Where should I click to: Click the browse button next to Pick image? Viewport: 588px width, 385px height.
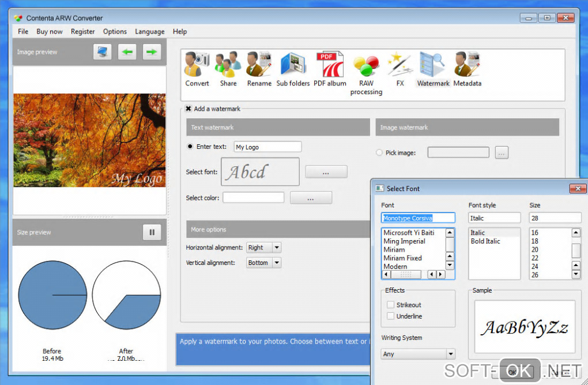(502, 152)
